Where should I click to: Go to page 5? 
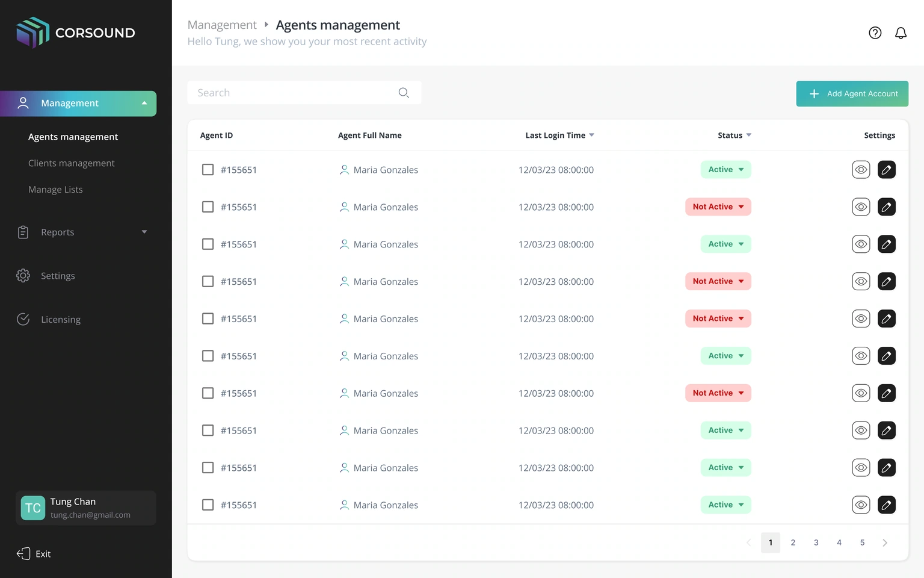[x=862, y=542]
